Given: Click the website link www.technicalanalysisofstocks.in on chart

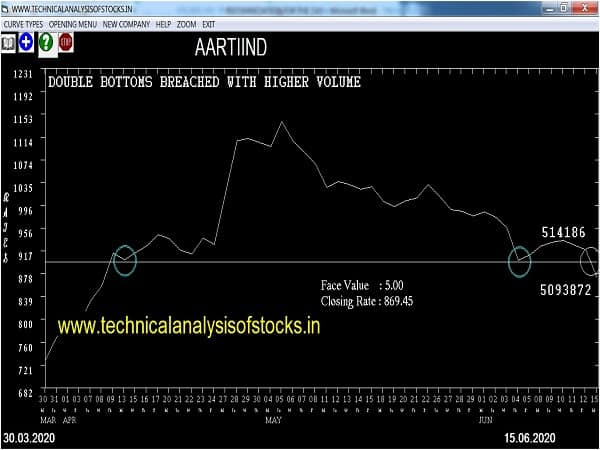Looking at the screenshot, I should pos(189,326).
